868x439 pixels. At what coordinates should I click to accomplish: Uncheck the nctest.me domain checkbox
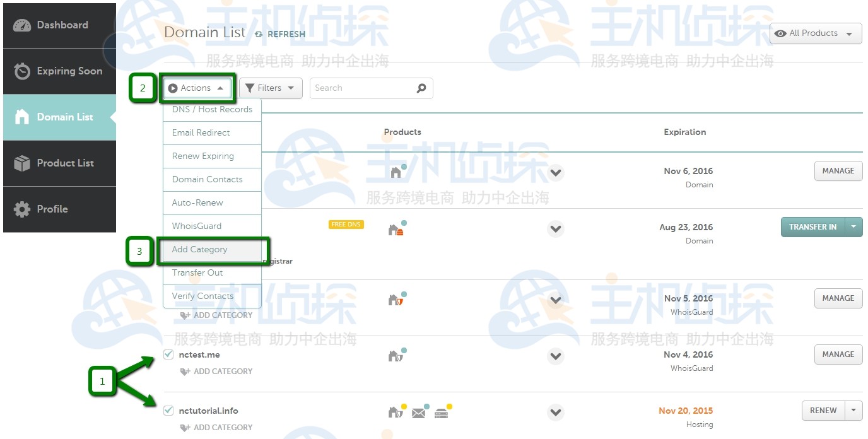[168, 354]
